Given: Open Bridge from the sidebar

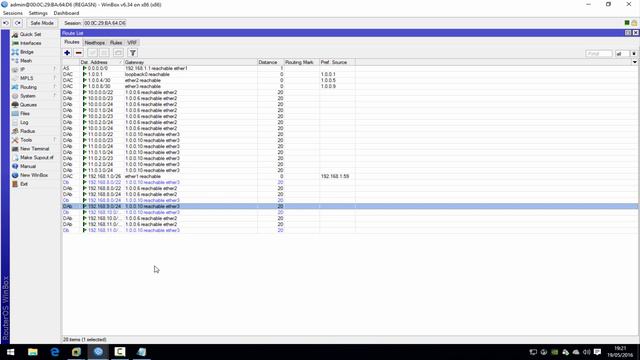Looking at the screenshot, I should pos(27,52).
